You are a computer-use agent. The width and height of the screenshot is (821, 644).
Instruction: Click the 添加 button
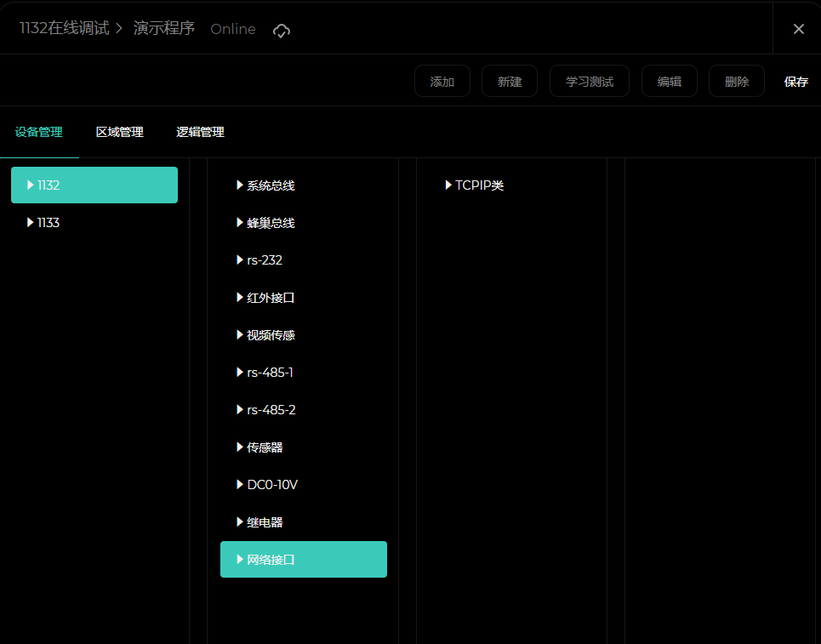(442, 81)
